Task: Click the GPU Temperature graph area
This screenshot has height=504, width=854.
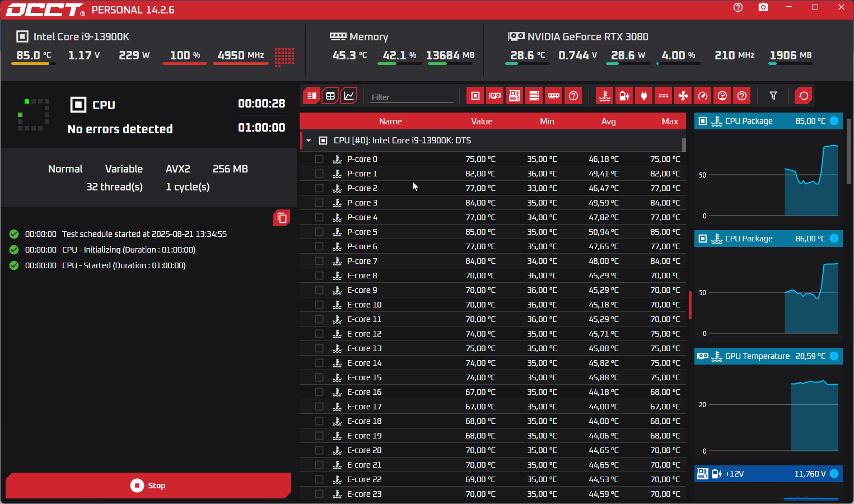Action: click(x=768, y=412)
